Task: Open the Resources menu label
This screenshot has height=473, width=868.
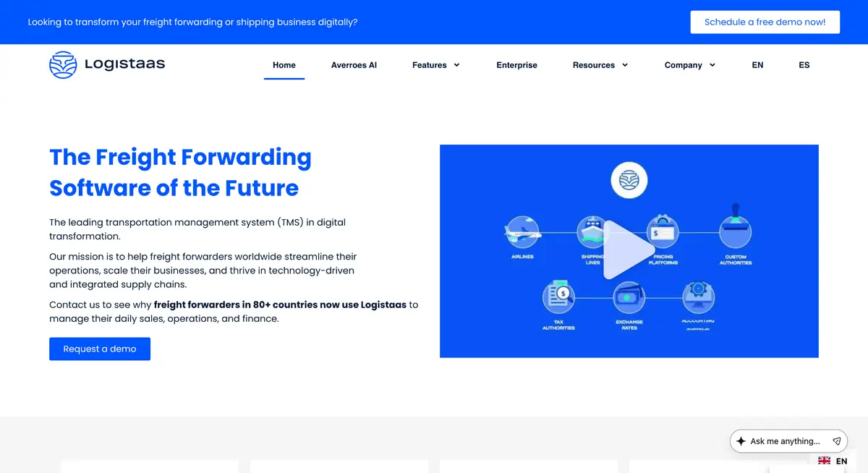Action: 594,65
